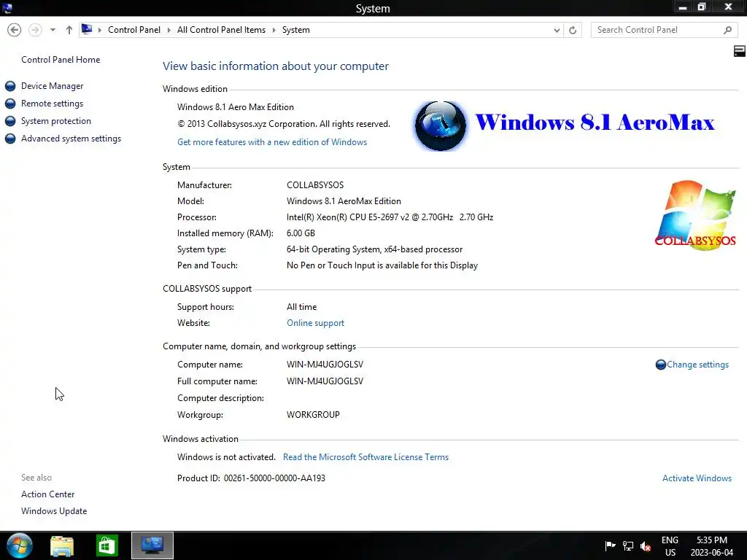Click Change settings link
The height and width of the screenshot is (560, 747).
click(697, 365)
